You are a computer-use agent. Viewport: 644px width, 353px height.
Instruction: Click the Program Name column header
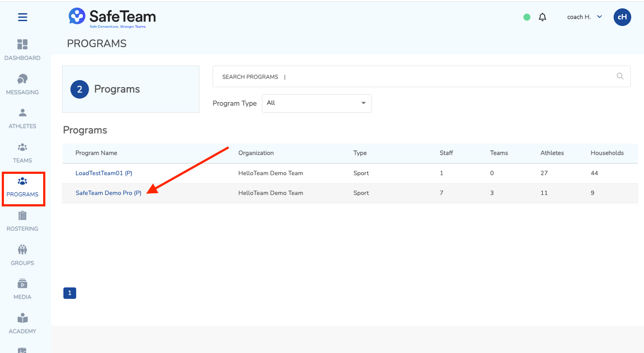[96, 153]
